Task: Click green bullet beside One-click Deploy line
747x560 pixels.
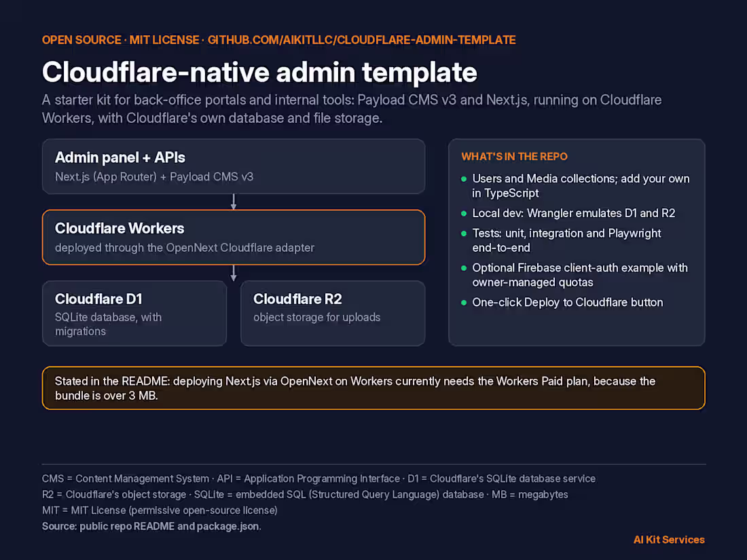Action: click(x=464, y=302)
